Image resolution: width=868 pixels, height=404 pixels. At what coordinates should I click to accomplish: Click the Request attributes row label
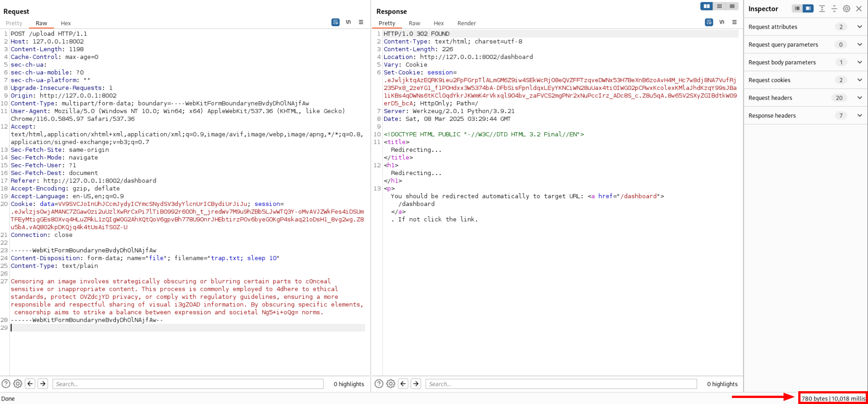coord(773,27)
